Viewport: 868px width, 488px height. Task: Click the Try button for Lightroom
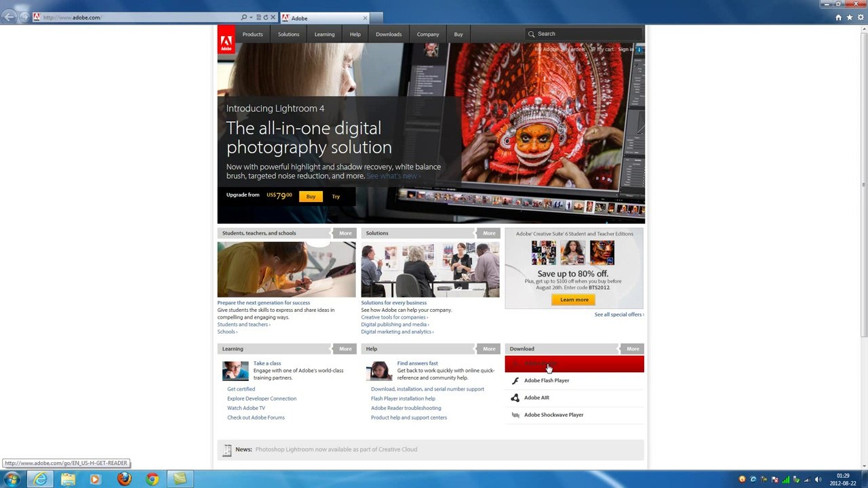coord(336,197)
